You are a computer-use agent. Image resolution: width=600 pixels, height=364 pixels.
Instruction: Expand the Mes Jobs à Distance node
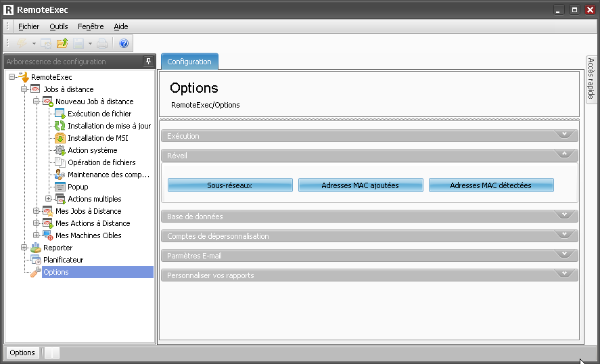[x=37, y=211]
